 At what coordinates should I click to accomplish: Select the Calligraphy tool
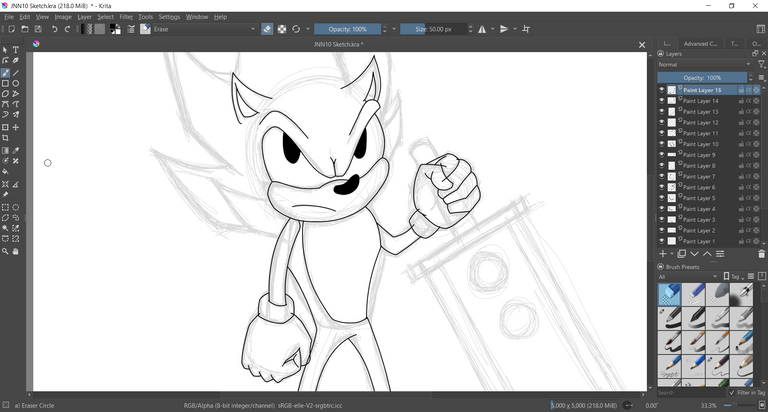(x=16, y=61)
